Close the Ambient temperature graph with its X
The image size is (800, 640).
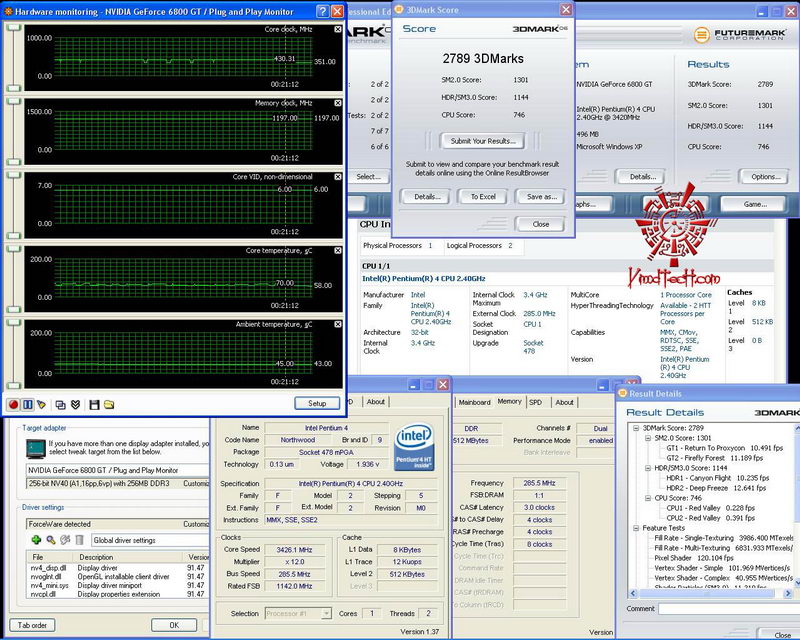click(338, 325)
